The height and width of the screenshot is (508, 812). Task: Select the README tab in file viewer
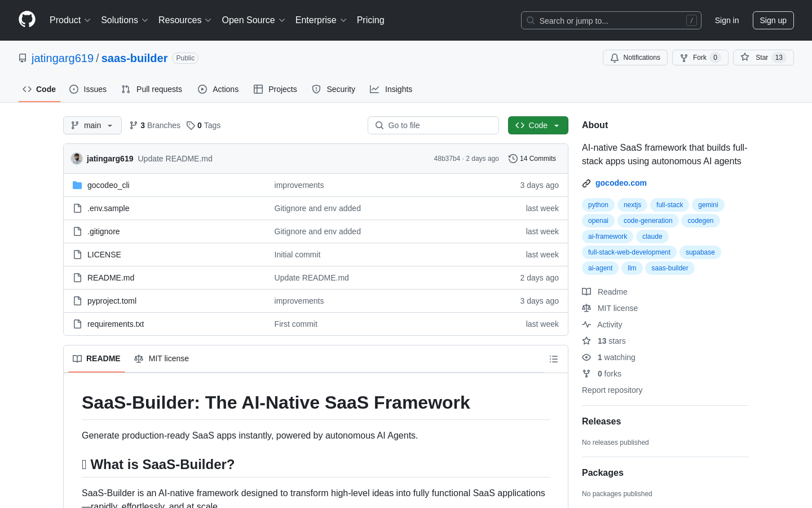click(x=96, y=358)
